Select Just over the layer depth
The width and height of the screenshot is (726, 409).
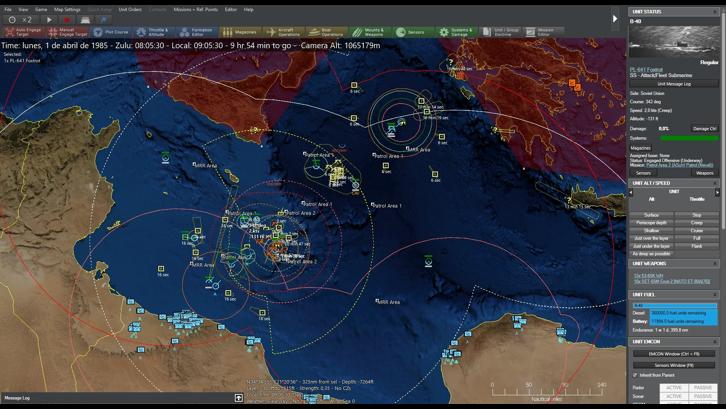651,238
